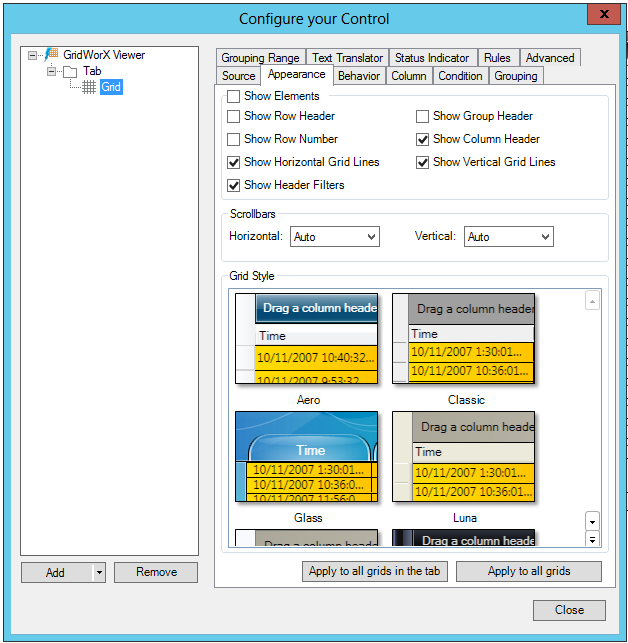The width and height of the screenshot is (628, 643).
Task: Choose the Aero grid style thumbnail
Action: point(307,338)
